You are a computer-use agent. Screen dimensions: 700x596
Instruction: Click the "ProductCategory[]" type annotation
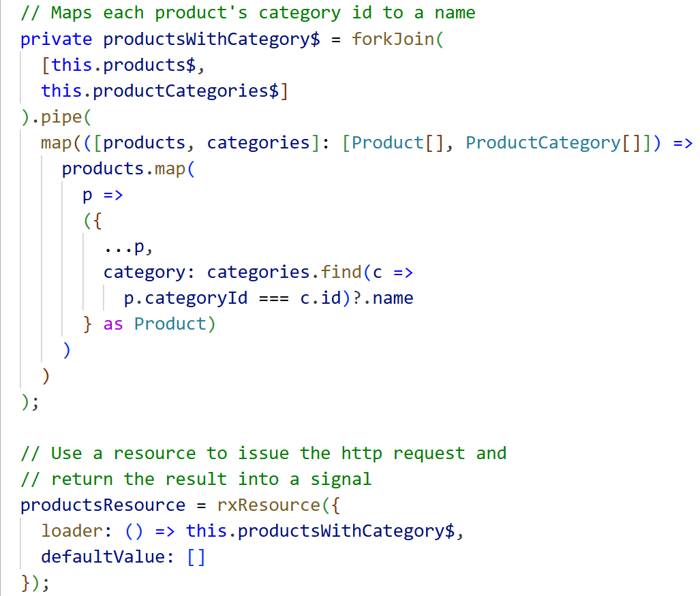[x=553, y=143]
